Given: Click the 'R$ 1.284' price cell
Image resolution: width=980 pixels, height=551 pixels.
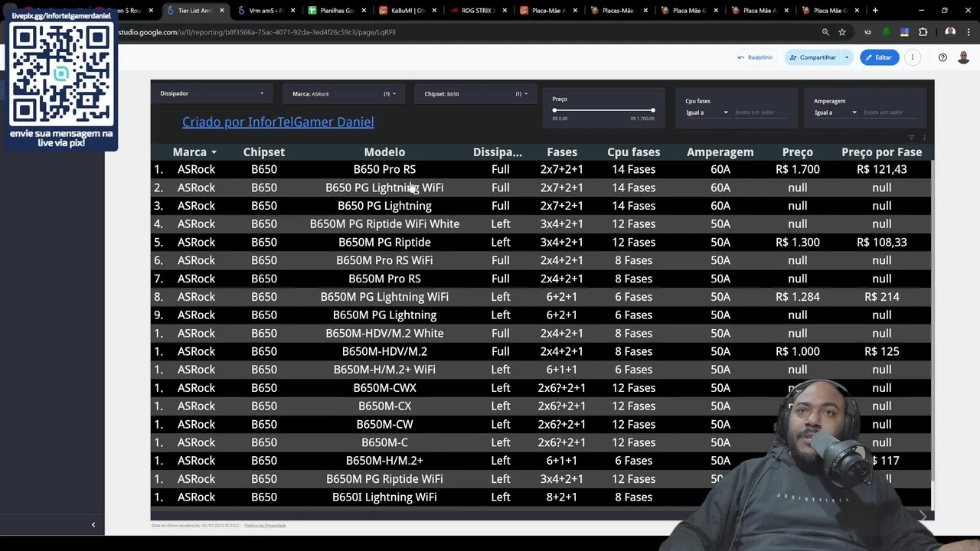Looking at the screenshot, I should (x=797, y=297).
